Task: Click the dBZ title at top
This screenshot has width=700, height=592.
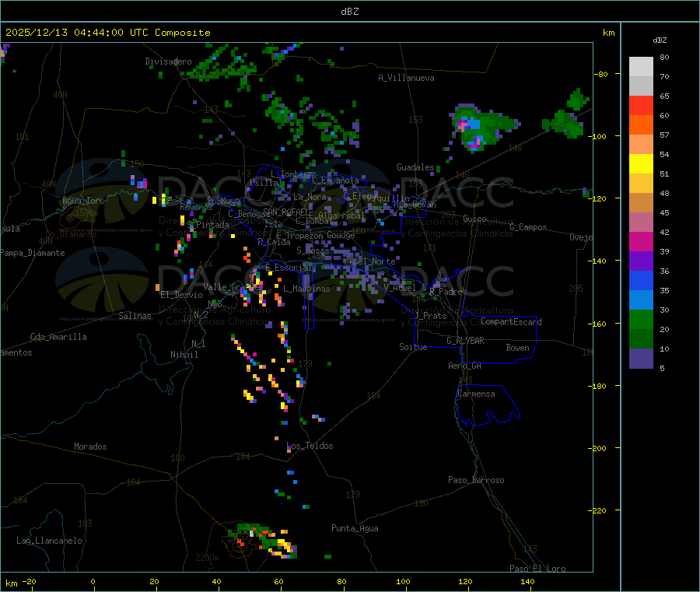Action: click(x=349, y=11)
